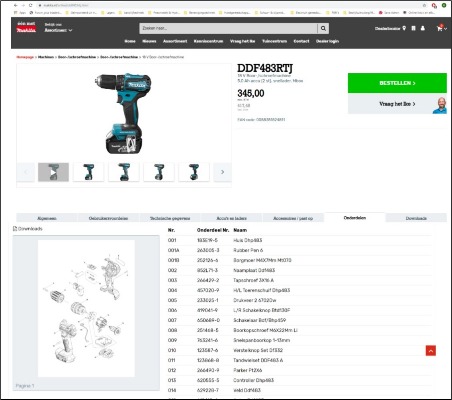Switch to the Technische gegevens tab
452x400 pixels.
point(170,218)
